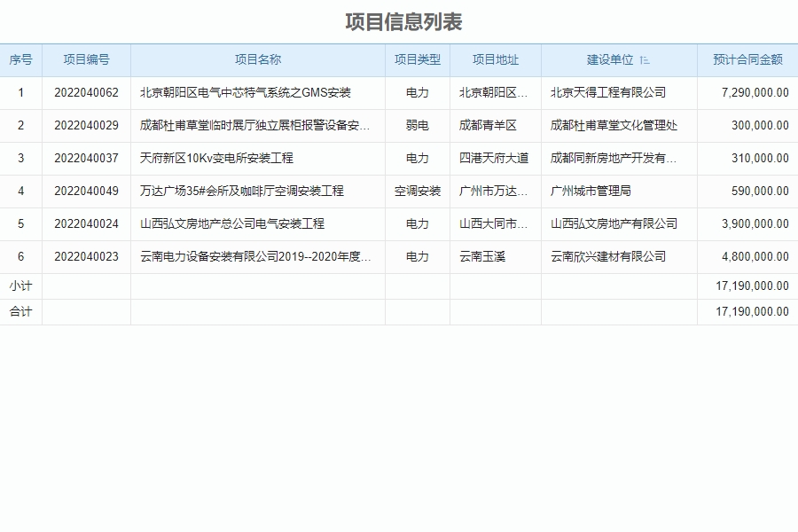Click address cell 成都青羊区
This screenshot has height=532, width=798.
(488, 125)
